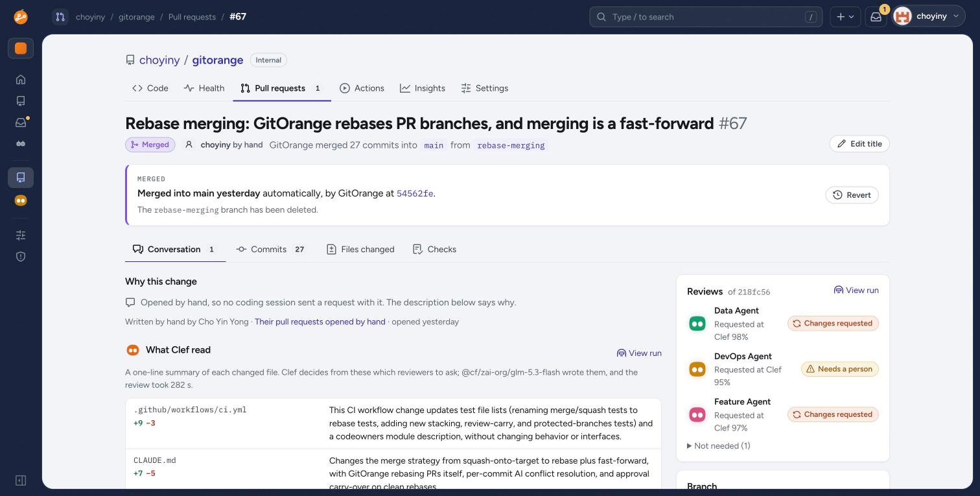980x496 pixels.
Task: Open commit link 54562fe
Action: [415, 194]
